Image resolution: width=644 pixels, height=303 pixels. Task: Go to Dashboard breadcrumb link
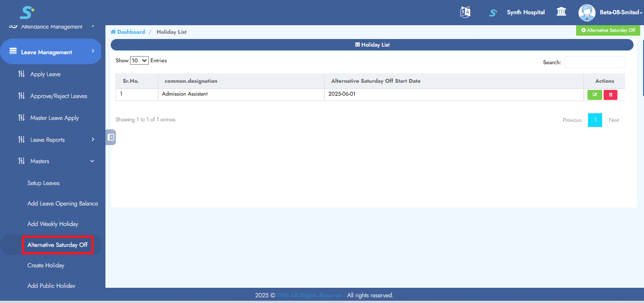(x=131, y=32)
